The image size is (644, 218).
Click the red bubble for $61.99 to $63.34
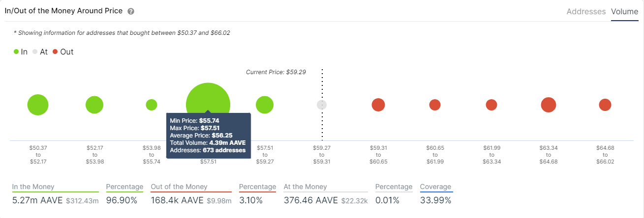tap(491, 105)
